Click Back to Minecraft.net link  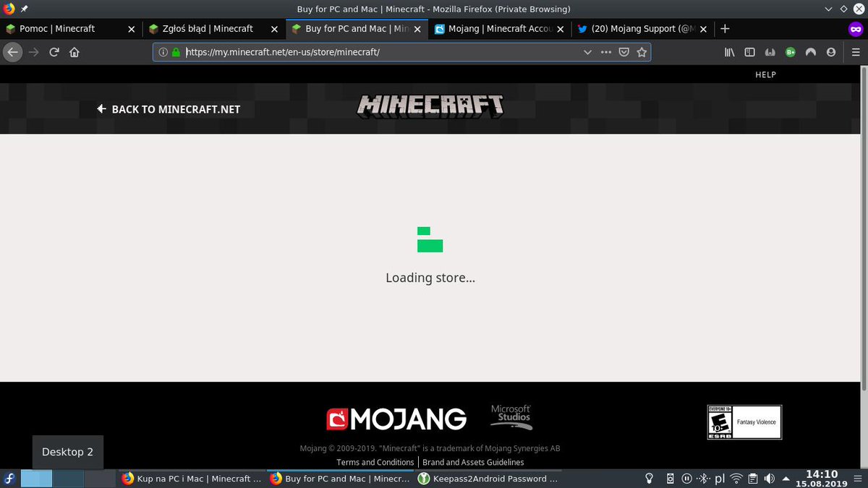(x=169, y=109)
